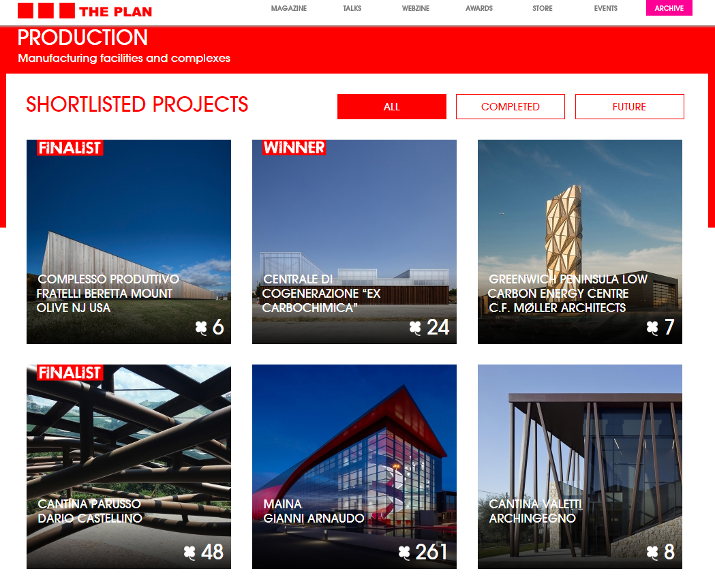Go to the Events page
The height and width of the screenshot is (588, 715).
pos(605,9)
